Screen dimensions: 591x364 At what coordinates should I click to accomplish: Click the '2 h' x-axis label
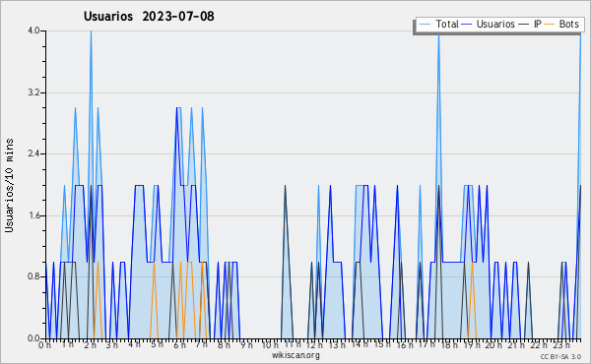click(90, 345)
